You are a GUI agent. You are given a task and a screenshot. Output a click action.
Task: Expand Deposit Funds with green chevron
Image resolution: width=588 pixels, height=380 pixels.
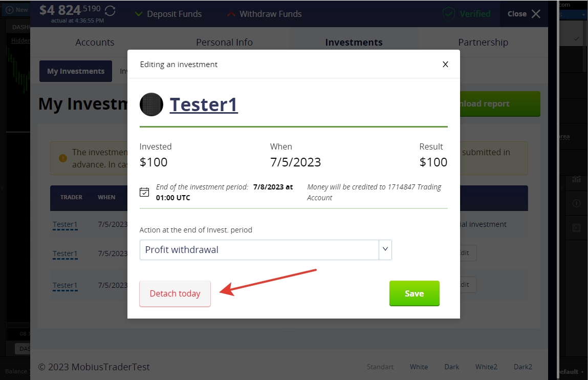point(168,14)
